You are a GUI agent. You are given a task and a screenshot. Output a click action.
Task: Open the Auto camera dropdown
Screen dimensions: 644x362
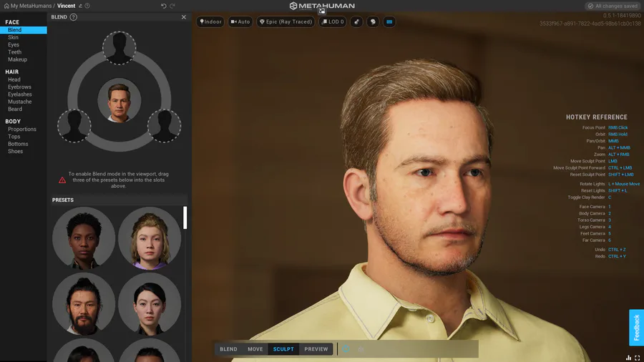click(x=240, y=21)
